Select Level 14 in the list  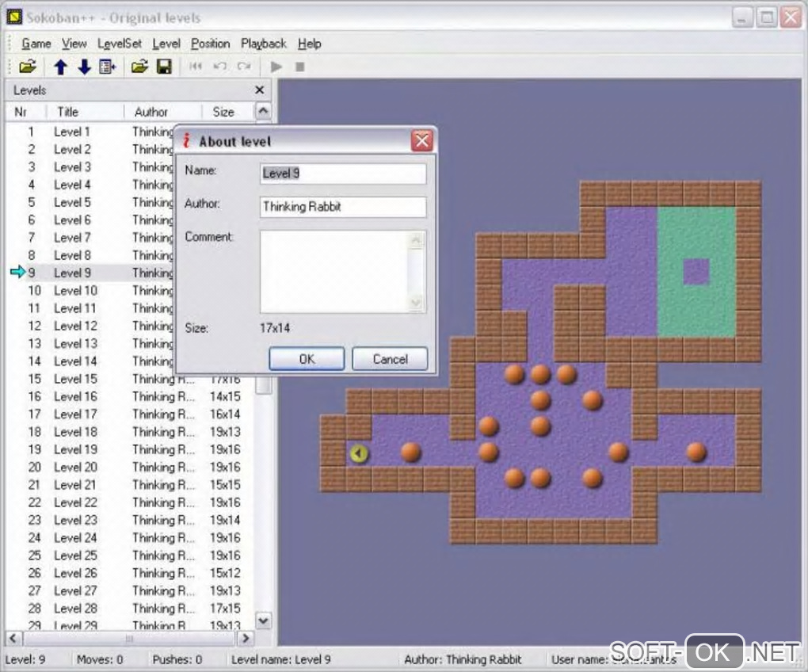click(x=75, y=361)
